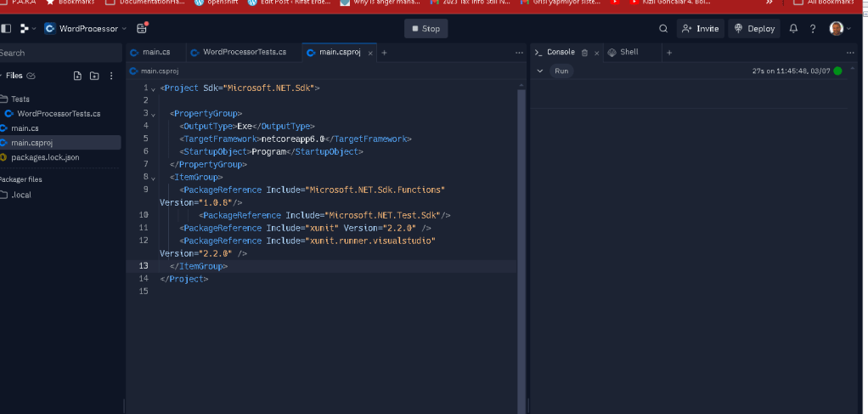Switch to the Shell tab
The height and width of the screenshot is (414, 868).
coord(624,52)
